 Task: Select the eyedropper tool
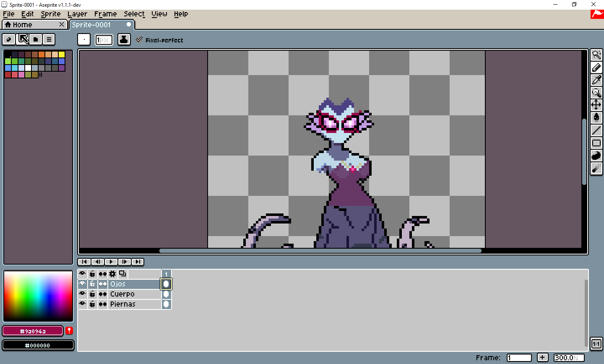tap(596, 80)
